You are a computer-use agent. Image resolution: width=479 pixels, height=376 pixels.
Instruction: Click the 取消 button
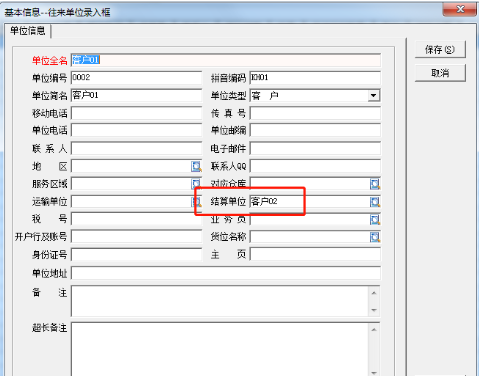click(440, 73)
